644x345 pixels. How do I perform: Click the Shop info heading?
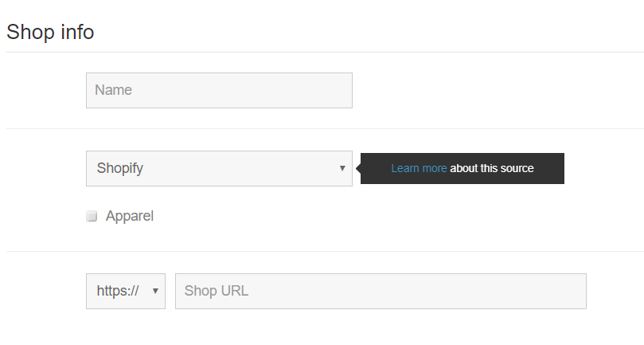tap(50, 33)
